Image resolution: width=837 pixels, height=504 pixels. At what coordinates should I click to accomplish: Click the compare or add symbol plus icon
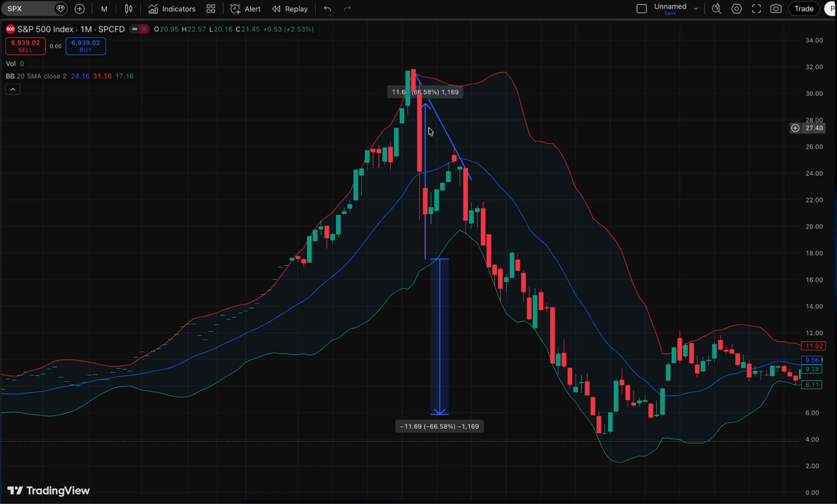[80, 9]
